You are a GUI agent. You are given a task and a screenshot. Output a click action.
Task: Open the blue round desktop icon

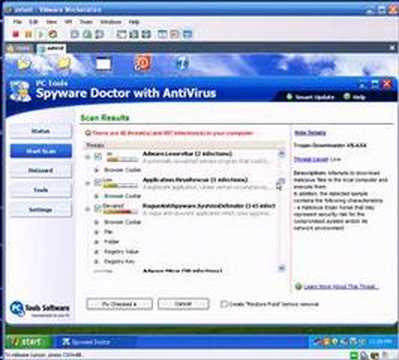click(x=182, y=63)
